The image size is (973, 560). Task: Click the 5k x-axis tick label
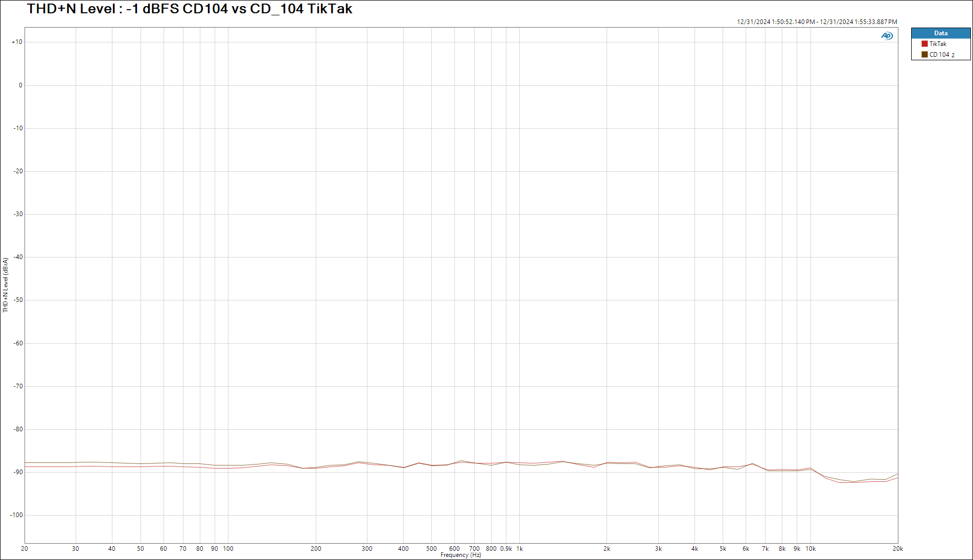723,549
